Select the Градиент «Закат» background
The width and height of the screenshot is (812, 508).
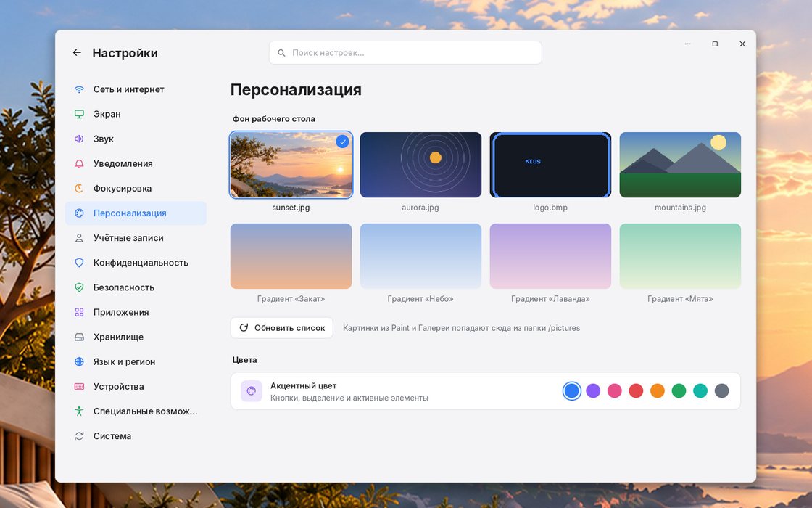[291, 256]
